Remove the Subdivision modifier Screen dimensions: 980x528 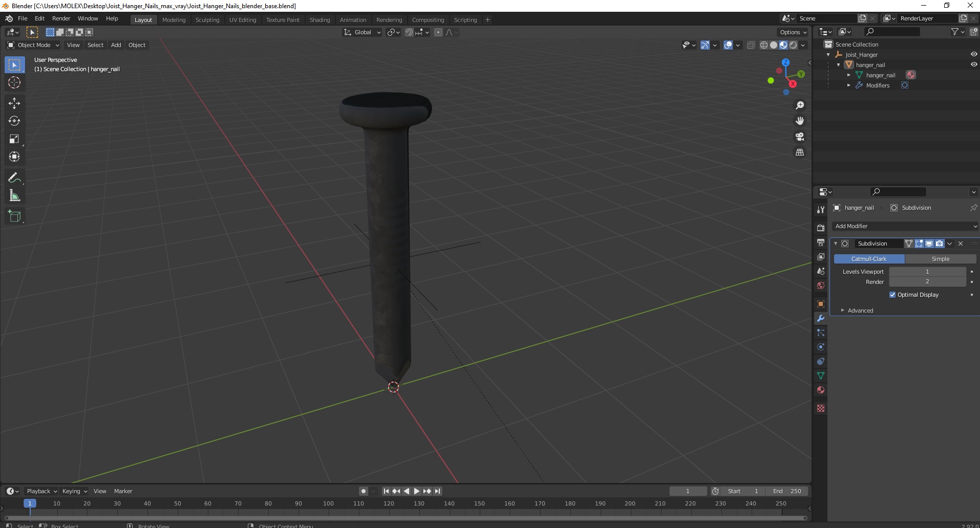point(961,244)
